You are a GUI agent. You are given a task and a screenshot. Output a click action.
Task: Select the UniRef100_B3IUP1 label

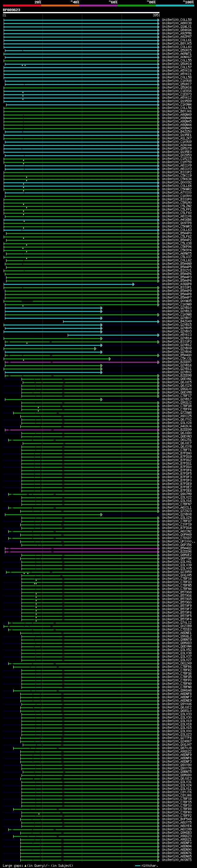pyautogui.click(x=177, y=287)
